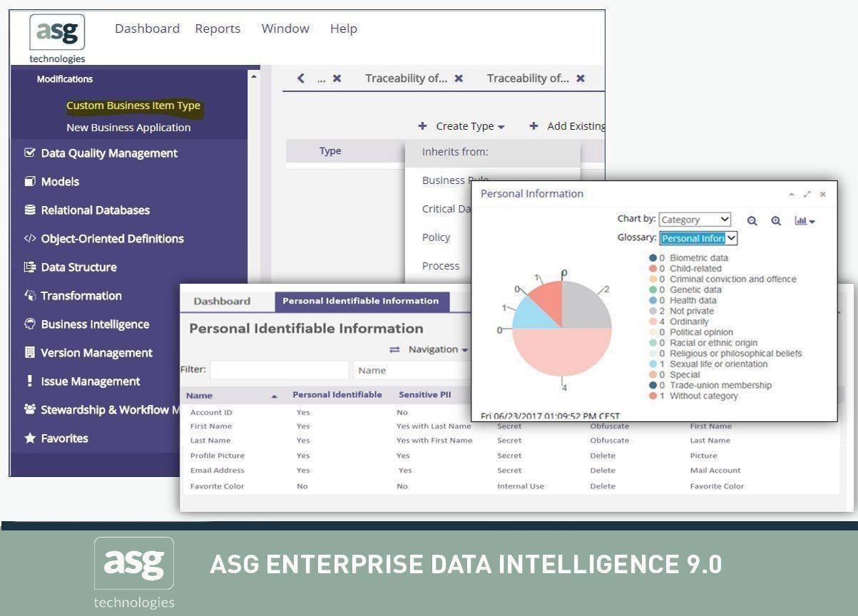Open the Create Type dropdown

pyautogui.click(x=470, y=126)
